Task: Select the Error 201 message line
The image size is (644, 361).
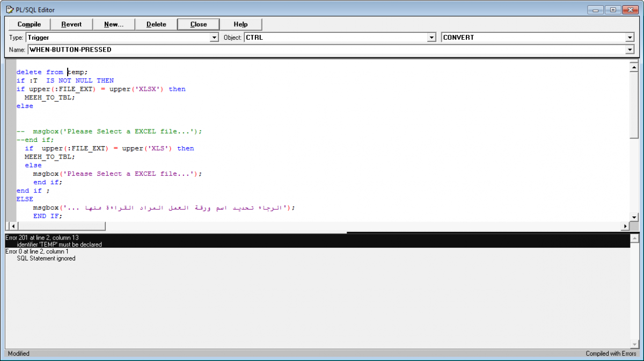Action: 43,237
